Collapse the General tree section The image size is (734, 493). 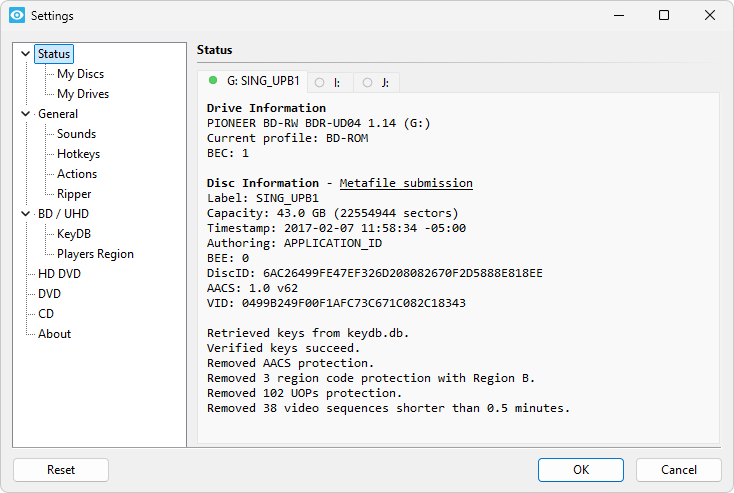[x=25, y=114]
